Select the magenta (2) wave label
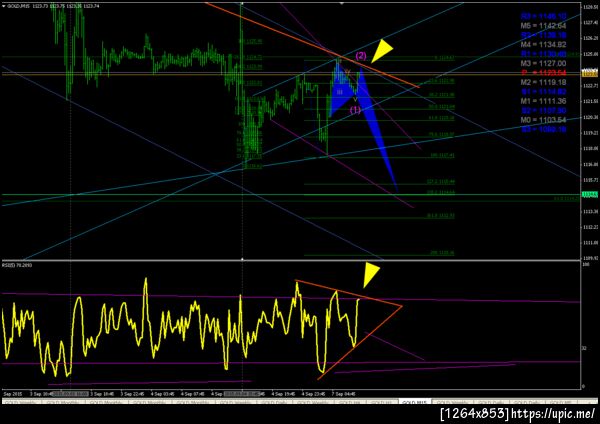The image size is (600, 424). [x=361, y=56]
